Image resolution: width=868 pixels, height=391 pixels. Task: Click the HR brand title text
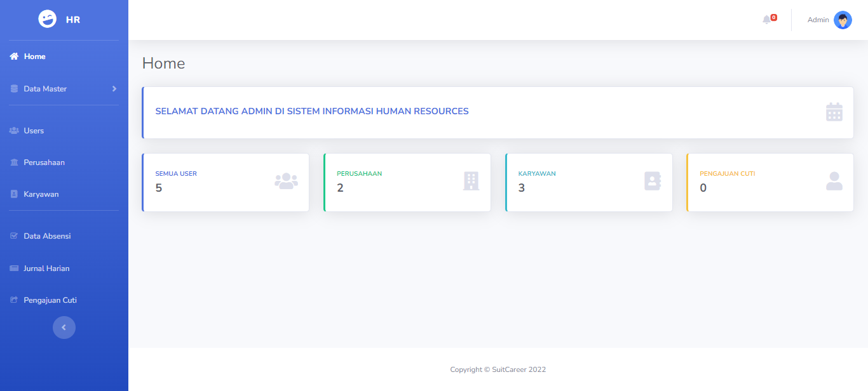(73, 20)
